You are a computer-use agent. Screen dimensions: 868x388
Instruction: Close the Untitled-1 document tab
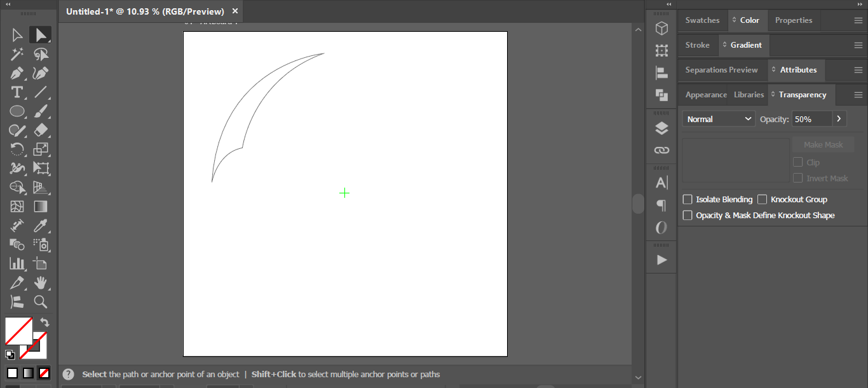click(235, 11)
